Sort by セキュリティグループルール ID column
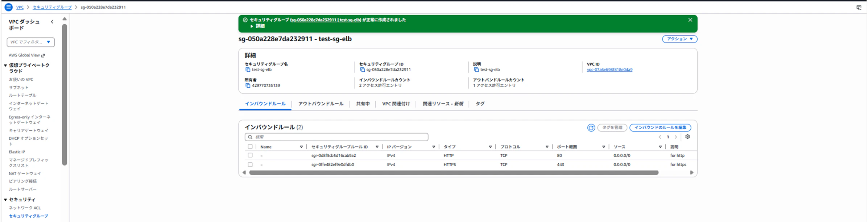The image size is (868, 222). [x=377, y=147]
